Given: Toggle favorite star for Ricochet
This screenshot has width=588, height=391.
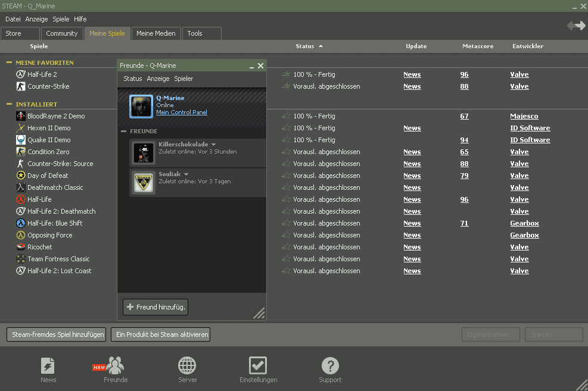Looking at the screenshot, I should tap(287, 247).
